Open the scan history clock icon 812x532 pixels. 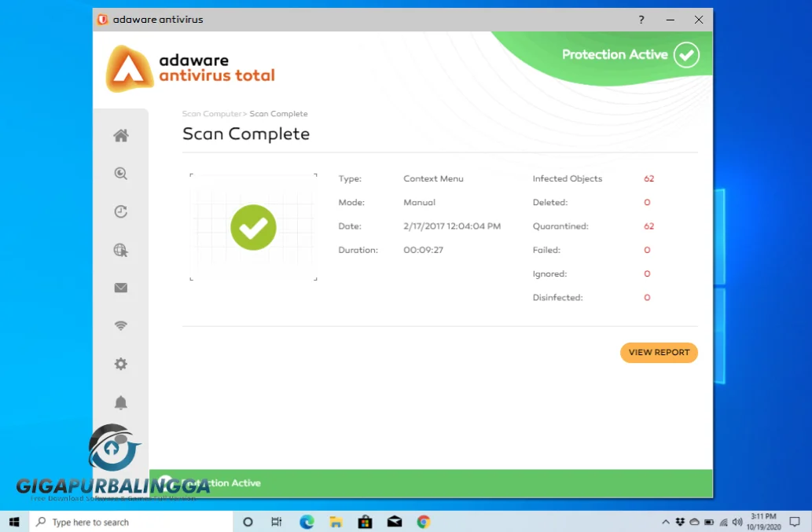click(121, 211)
